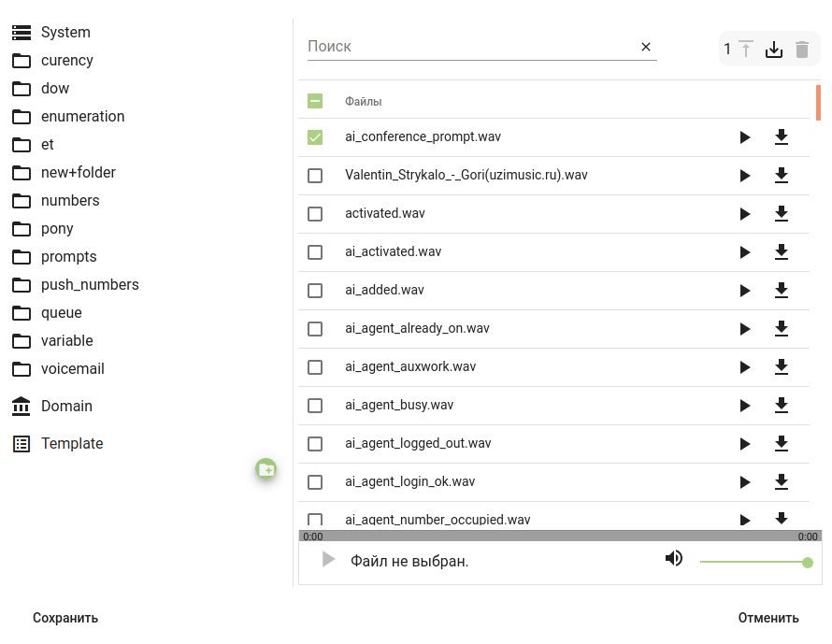Play the ai_conference_prompt.wav file
Image resolution: width=832 pixels, height=644 pixels.
pos(745,137)
